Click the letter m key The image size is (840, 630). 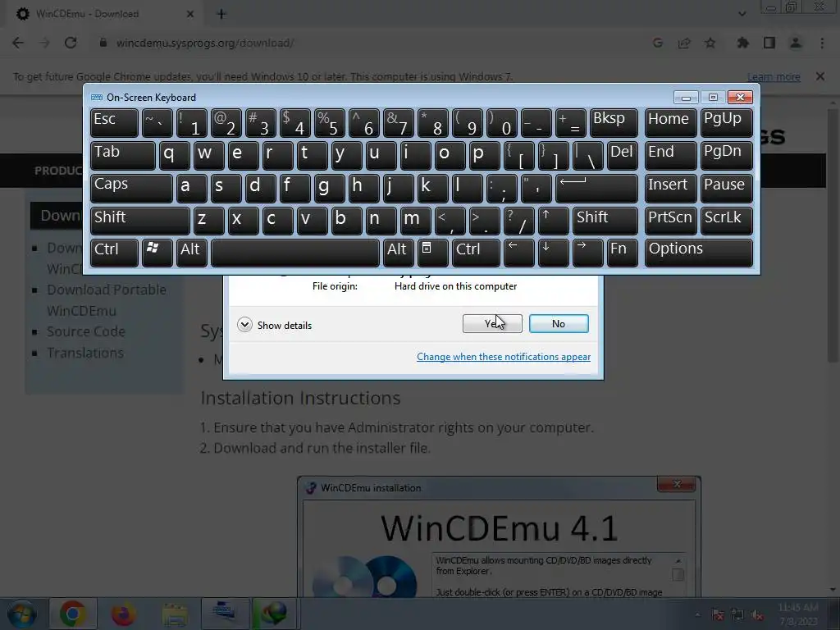coord(415,221)
